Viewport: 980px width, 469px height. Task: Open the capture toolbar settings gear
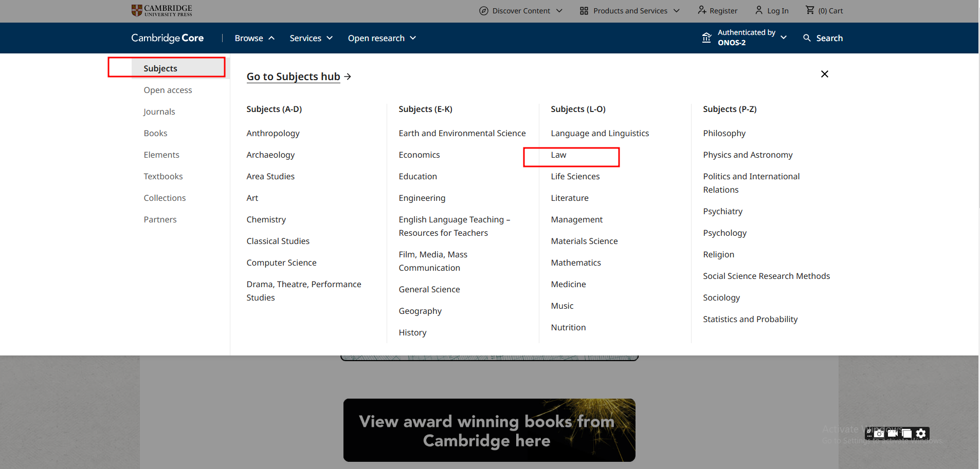pos(921,434)
